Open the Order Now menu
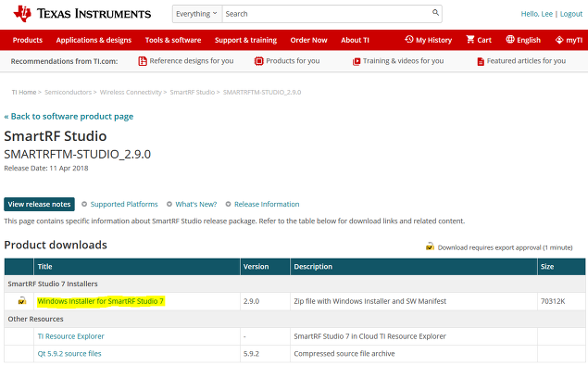This screenshot has height=366, width=588. 308,40
